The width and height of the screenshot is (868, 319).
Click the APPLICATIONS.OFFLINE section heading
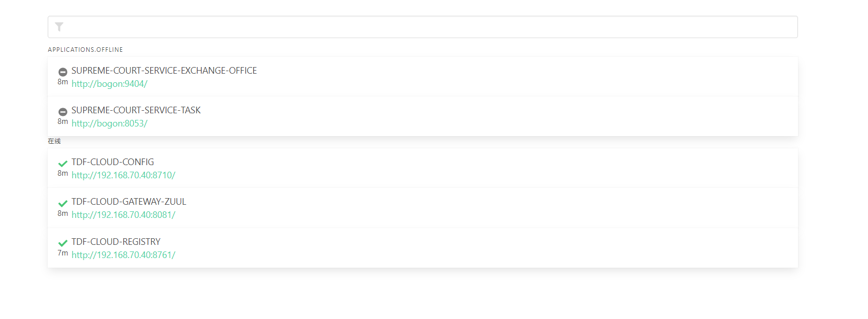click(x=85, y=50)
